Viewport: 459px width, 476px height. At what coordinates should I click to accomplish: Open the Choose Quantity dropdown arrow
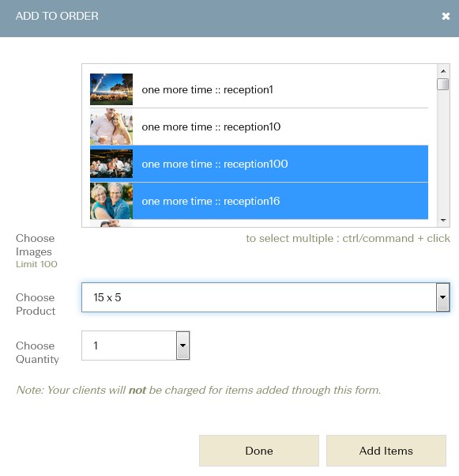point(182,346)
